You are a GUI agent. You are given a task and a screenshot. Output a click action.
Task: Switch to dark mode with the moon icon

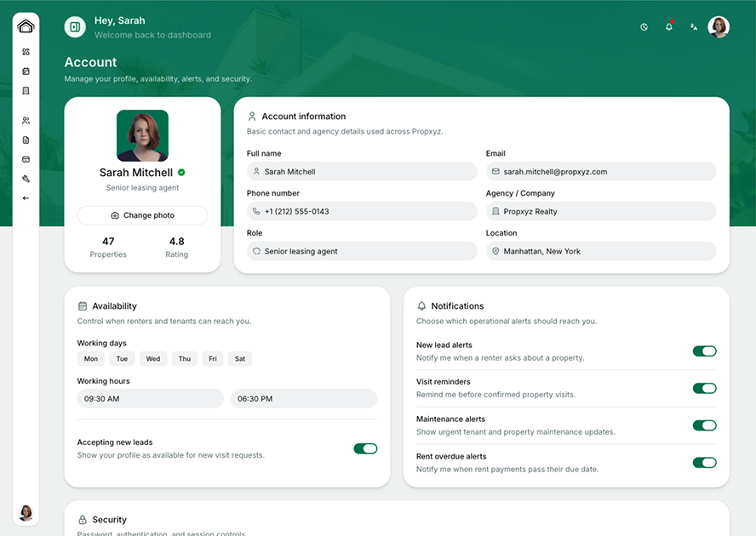(644, 27)
